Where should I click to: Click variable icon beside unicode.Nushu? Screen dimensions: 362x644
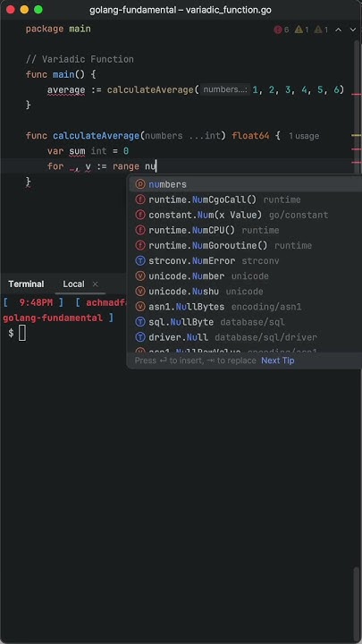coord(140,292)
